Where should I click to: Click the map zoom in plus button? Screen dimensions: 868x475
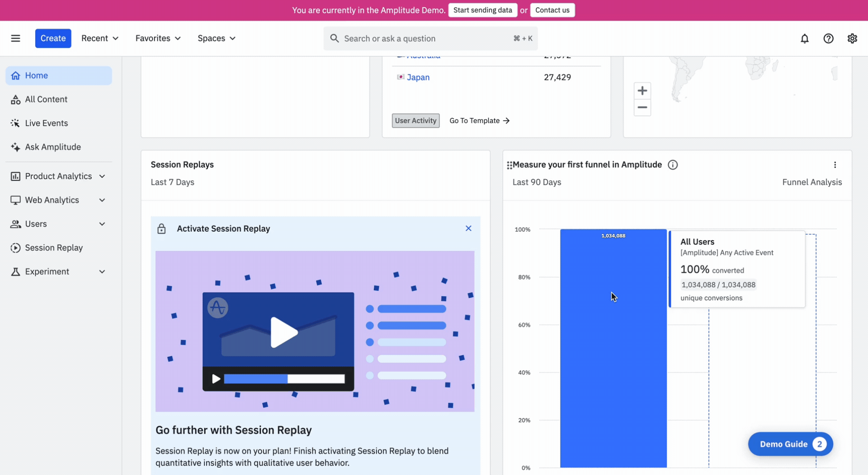[642, 90]
